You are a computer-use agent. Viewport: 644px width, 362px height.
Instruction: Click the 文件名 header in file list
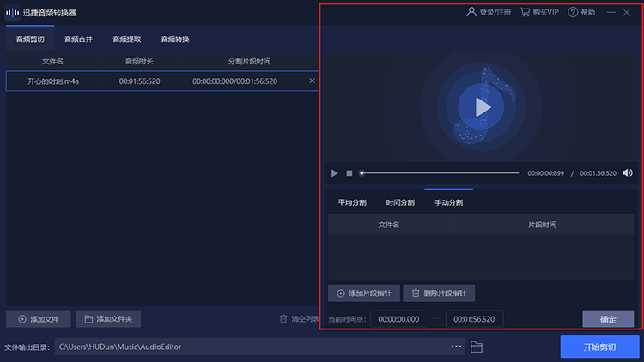[52, 62]
